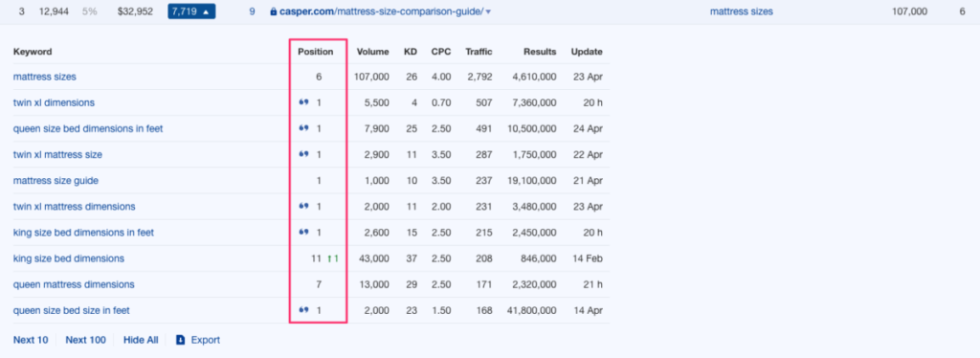Show Next 10 keywords

point(31,340)
